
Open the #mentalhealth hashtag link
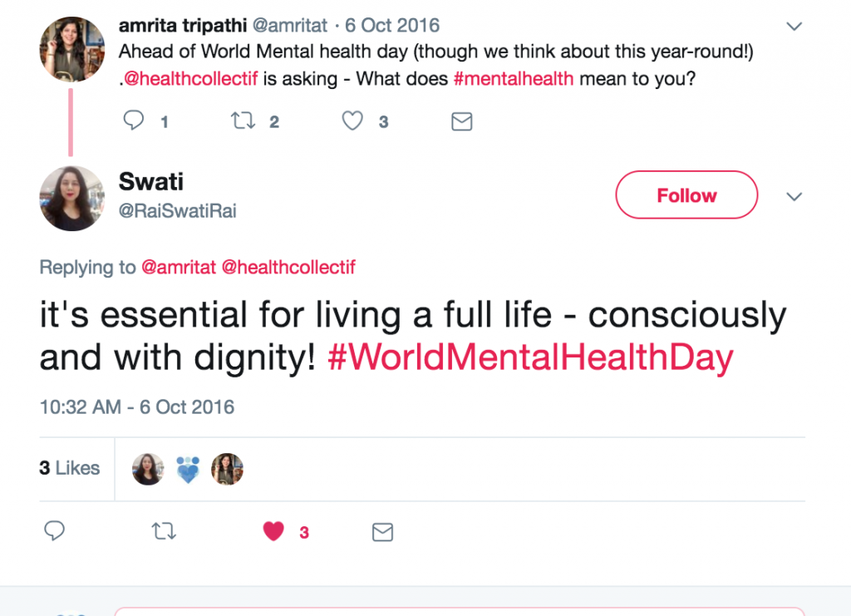pos(513,81)
